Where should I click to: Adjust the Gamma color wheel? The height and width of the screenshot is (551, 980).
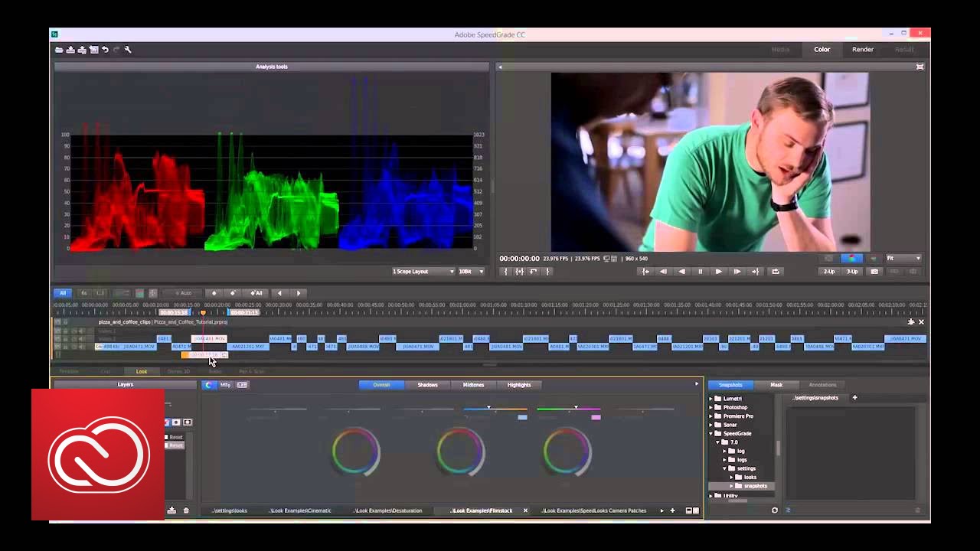[x=461, y=452]
